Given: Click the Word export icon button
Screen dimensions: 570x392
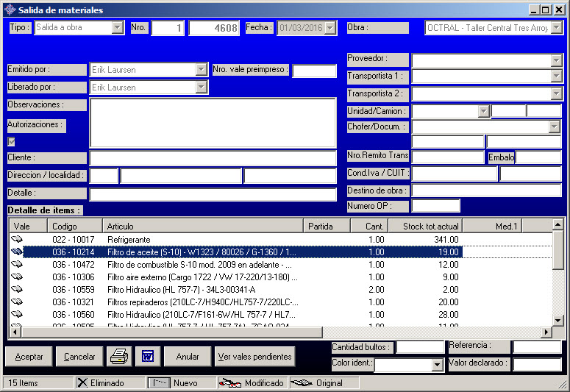Looking at the screenshot, I should click(x=147, y=357).
